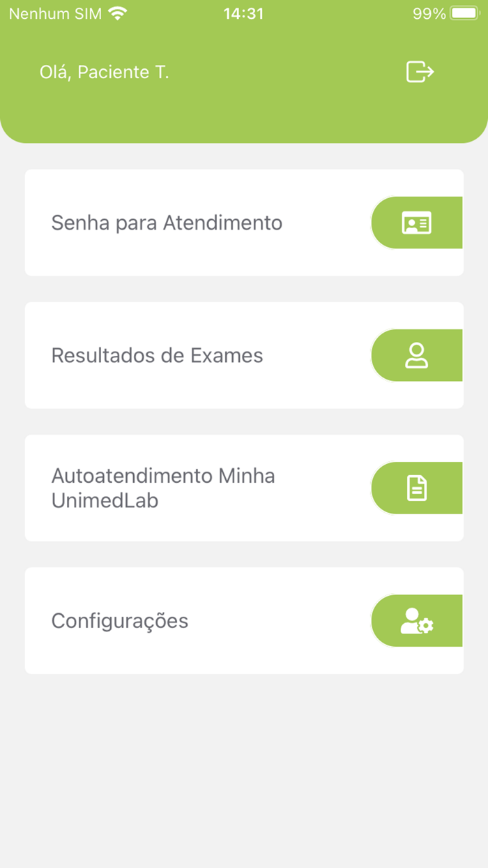Tap the Resultados de Exames label text
This screenshot has height=868, width=488.
(156, 355)
